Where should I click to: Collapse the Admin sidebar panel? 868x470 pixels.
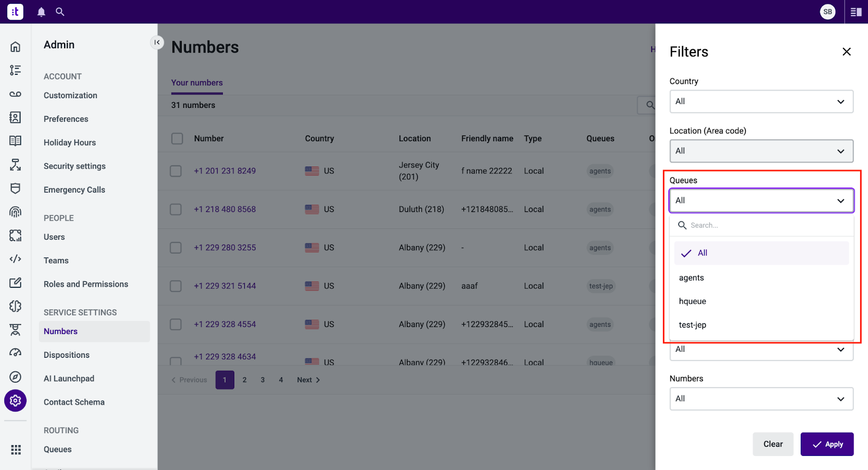pos(157,42)
